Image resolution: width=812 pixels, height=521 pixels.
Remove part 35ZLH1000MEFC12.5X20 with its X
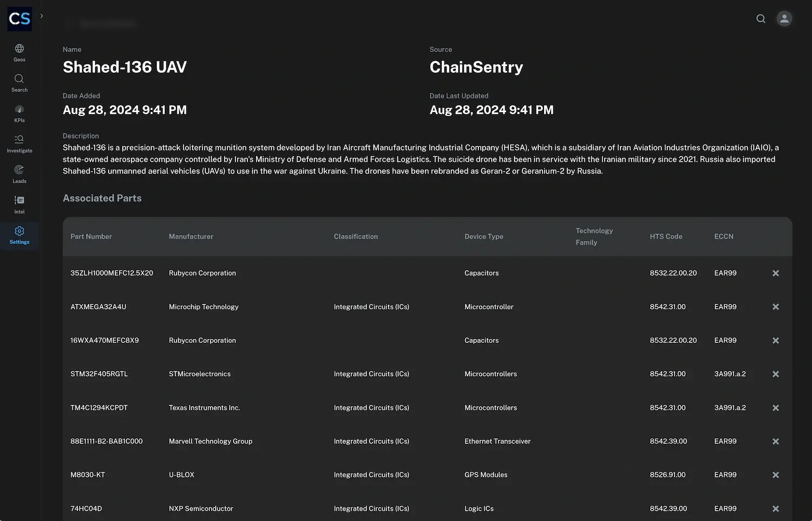[776, 273]
